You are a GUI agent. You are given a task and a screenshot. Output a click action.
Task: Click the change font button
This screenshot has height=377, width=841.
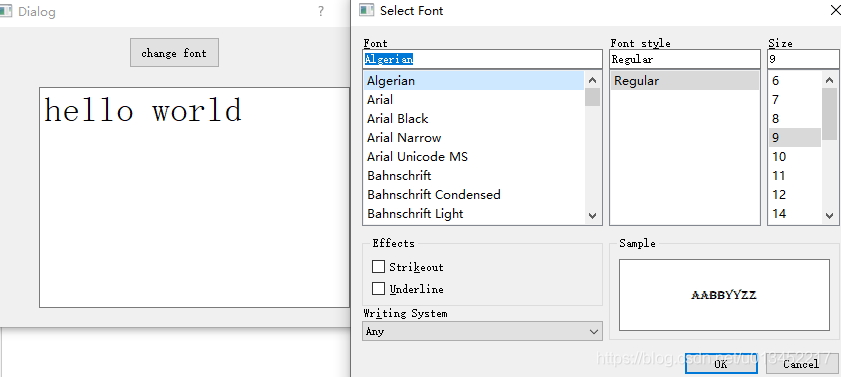(x=174, y=53)
